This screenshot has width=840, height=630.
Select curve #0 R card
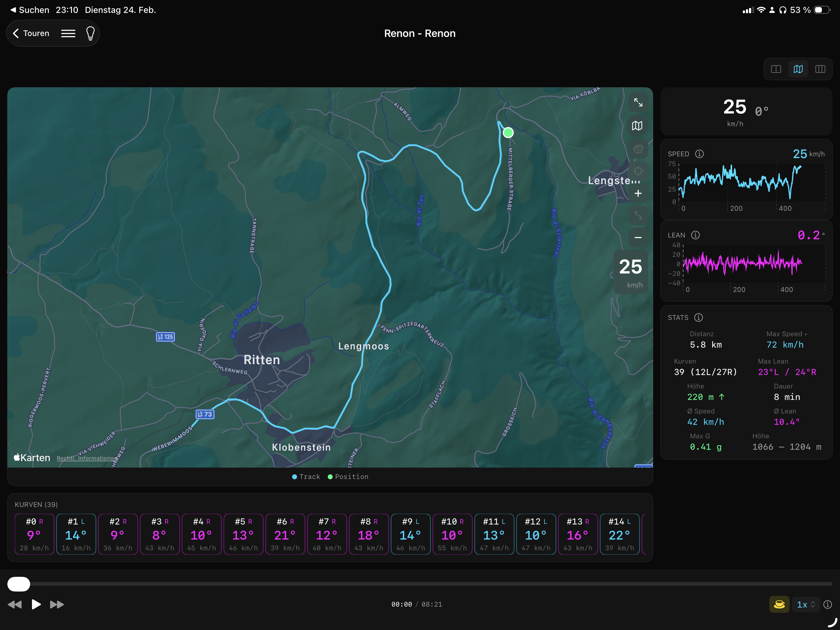pyautogui.click(x=34, y=534)
